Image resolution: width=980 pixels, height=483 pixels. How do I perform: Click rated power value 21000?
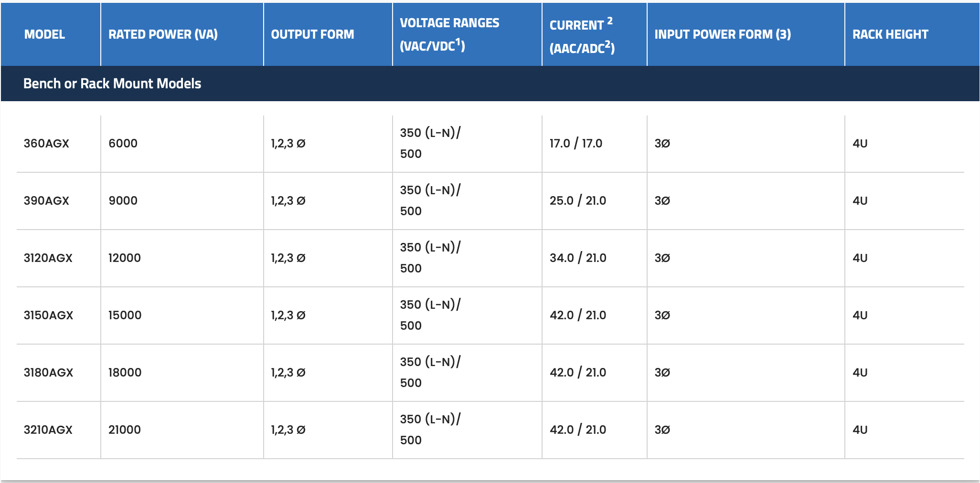click(x=125, y=430)
